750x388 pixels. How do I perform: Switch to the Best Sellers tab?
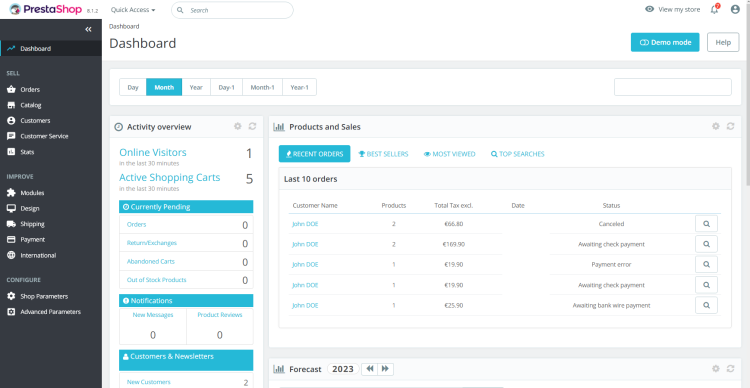pyautogui.click(x=384, y=154)
